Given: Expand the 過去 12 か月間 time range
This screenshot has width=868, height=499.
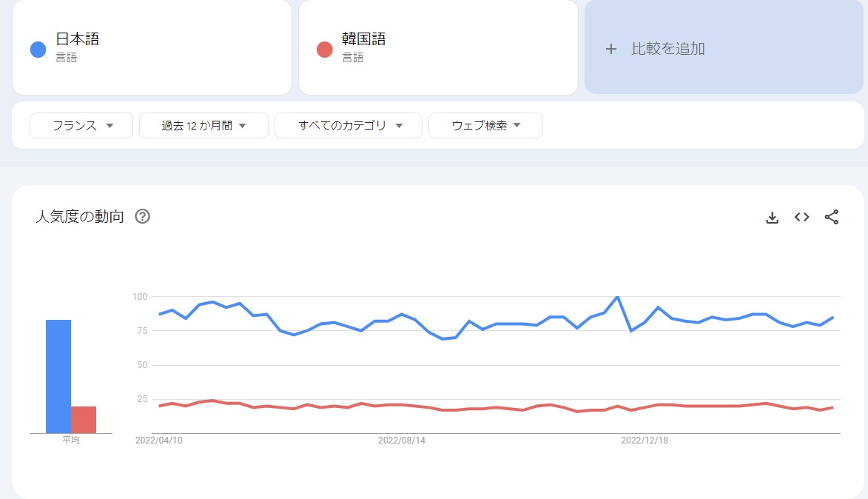Looking at the screenshot, I should pyautogui.click(x=203, y=126).
